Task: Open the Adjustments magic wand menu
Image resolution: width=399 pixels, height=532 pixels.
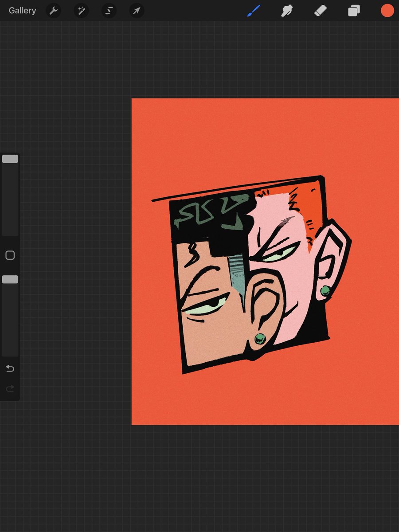Action: [81, 11]
